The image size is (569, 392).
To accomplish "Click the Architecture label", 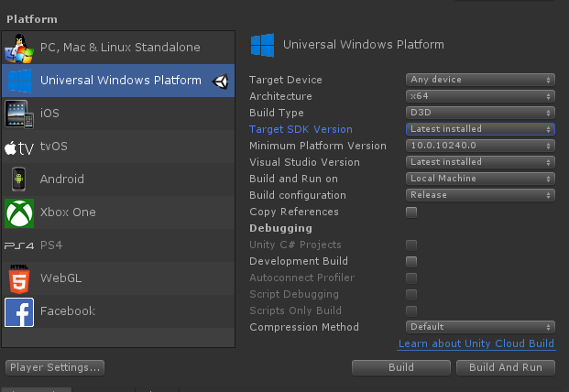I will pyautogui.click(x=280, y=96).
